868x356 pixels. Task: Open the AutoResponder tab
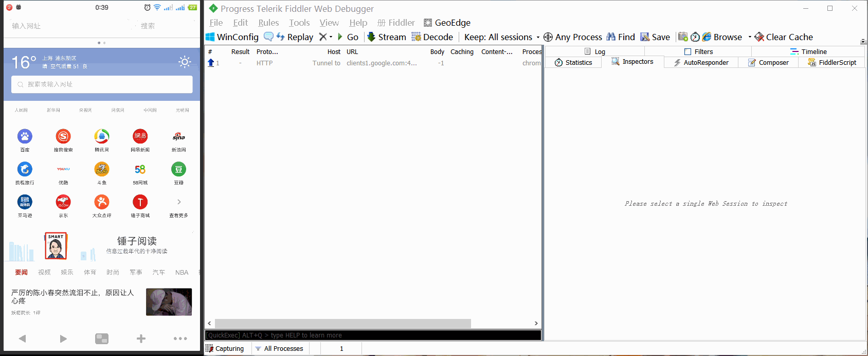click(x=701, y=62)
